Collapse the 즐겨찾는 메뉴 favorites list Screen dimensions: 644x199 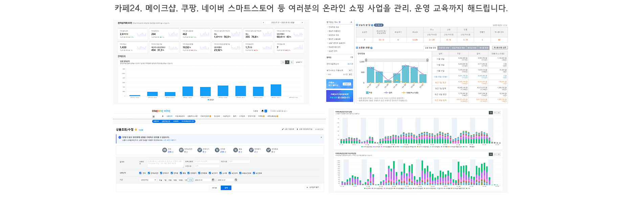pos(351,22)
